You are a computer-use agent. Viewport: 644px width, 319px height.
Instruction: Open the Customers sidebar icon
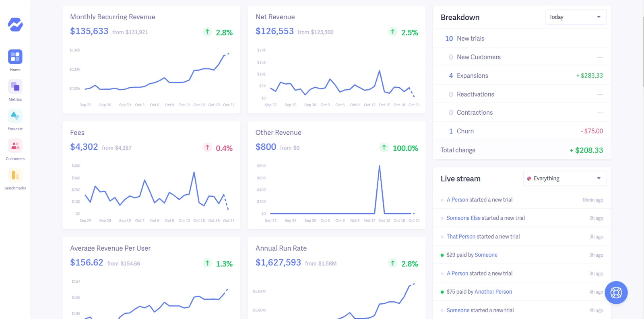[15, 146]
